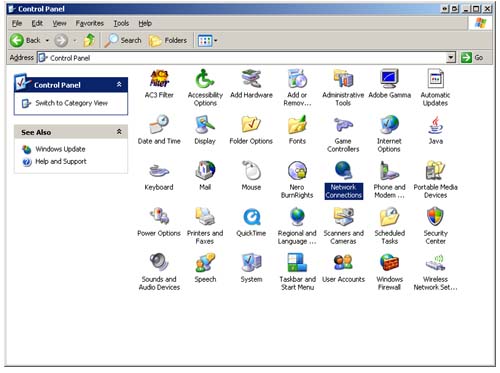Open Game Controllers

pyautogui.click(x=343, y=134)
